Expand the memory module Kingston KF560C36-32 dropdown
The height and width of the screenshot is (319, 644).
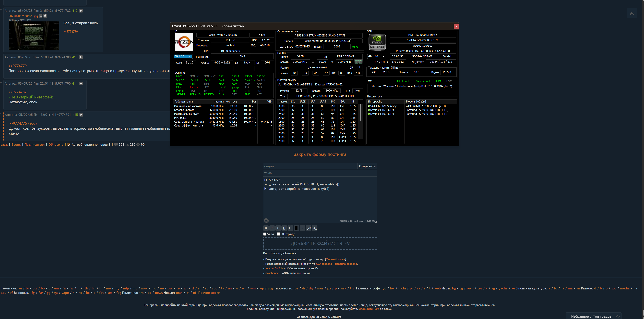pos(360,84)
